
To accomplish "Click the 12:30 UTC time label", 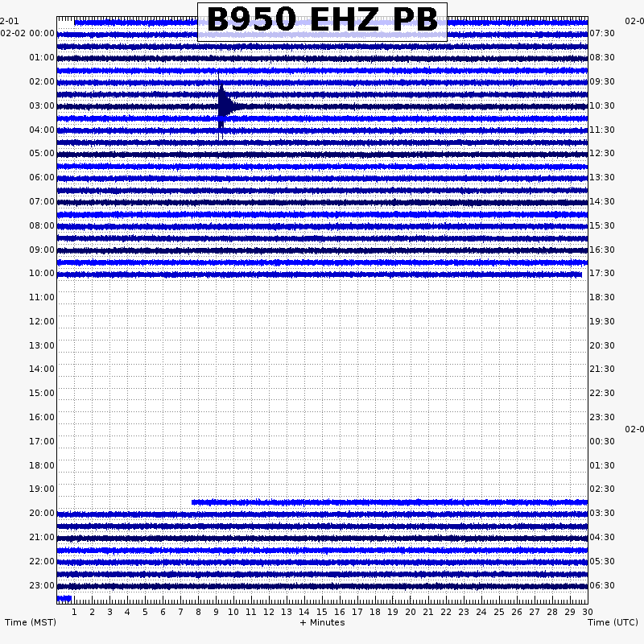I will pyautogui.click(x=602, y=154).
